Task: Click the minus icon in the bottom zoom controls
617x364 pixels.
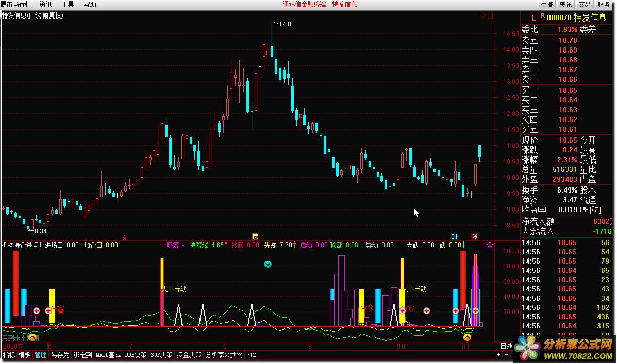Action: point(506,355)
